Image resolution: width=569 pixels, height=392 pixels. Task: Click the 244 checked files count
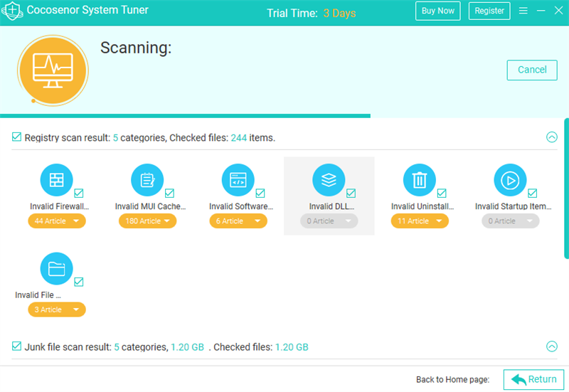[x=239, y=138]
